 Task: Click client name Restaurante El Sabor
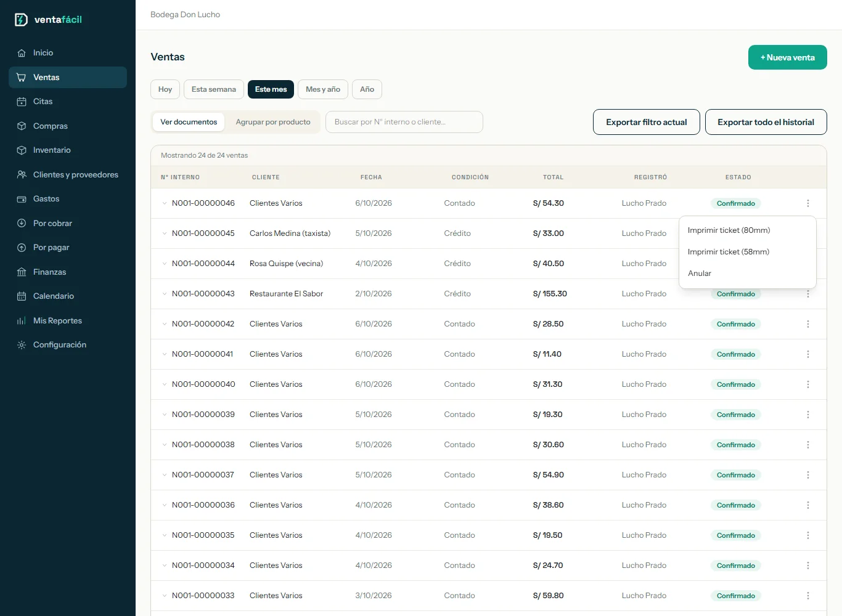pos(287,294)
